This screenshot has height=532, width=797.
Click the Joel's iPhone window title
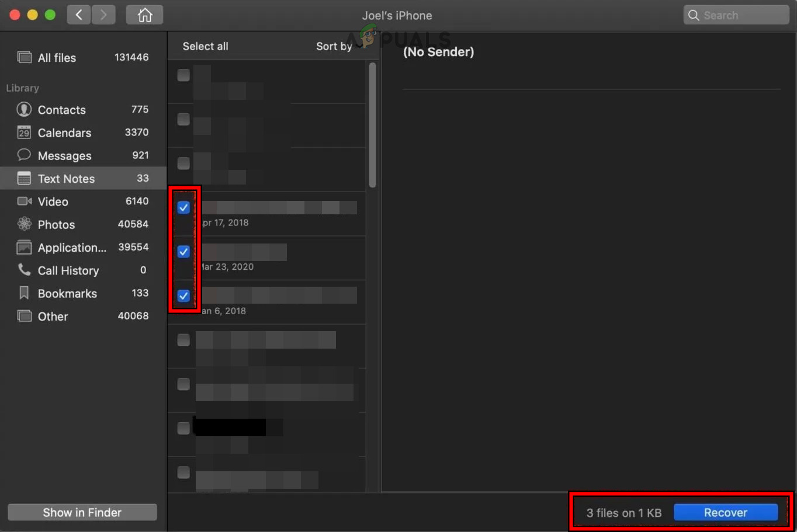pos(397,15)
